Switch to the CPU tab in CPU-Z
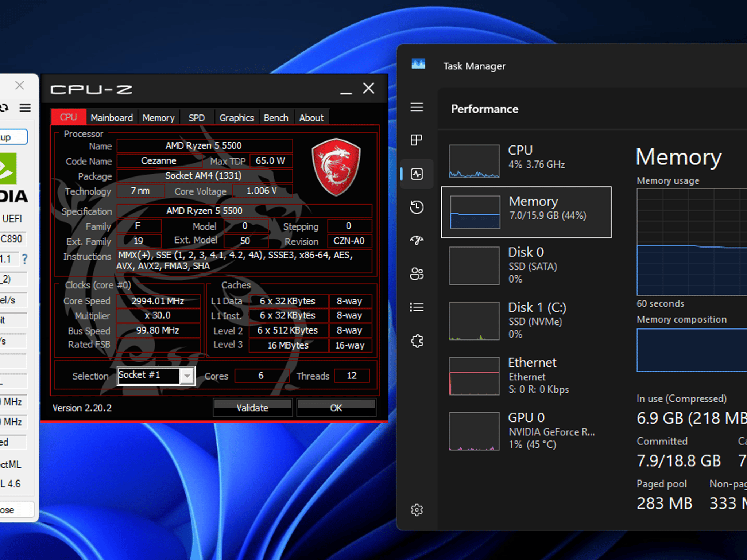This screenshot has width=747, height=560. pyautogui.click(x=69, y=117)
